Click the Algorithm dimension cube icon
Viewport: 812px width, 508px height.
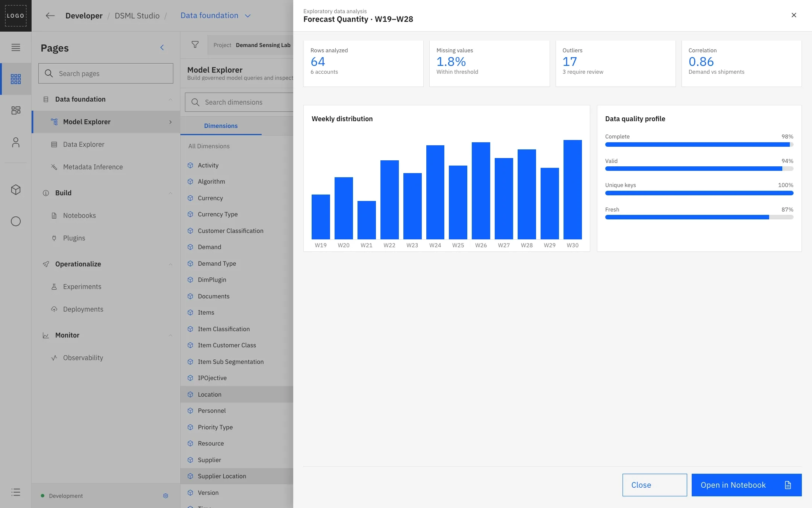(191, 181)
